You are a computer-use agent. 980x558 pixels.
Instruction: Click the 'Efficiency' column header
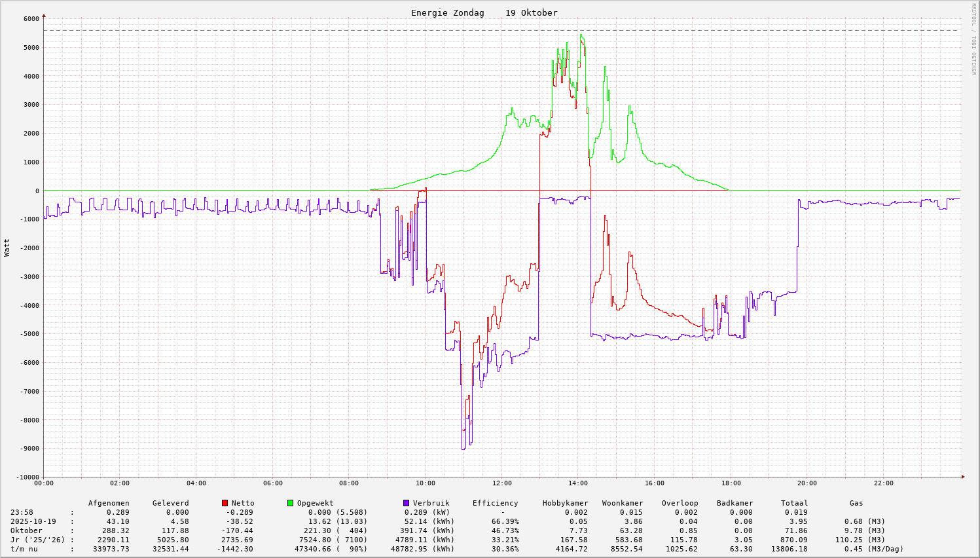tap(495, 503)
